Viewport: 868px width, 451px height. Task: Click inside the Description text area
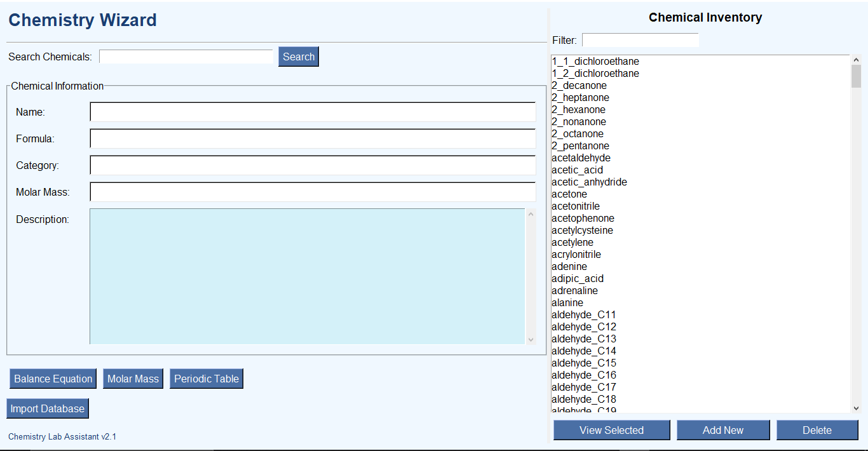click(x=308, y=276)
